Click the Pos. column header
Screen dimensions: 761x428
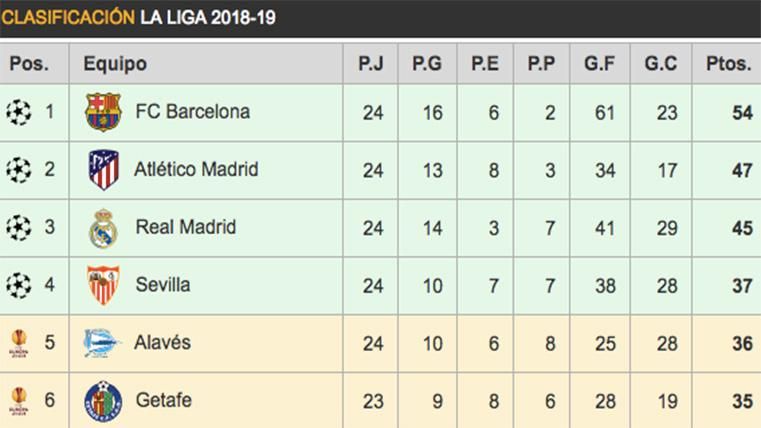coord(31,64)
